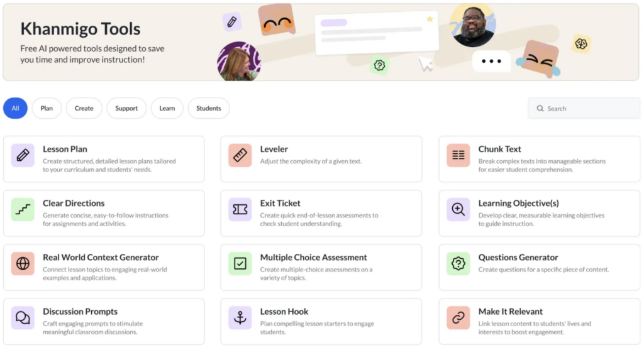Click the bearded man's avatar photo
This screenshot has height=350, width=644.
(x=472, y=25)
